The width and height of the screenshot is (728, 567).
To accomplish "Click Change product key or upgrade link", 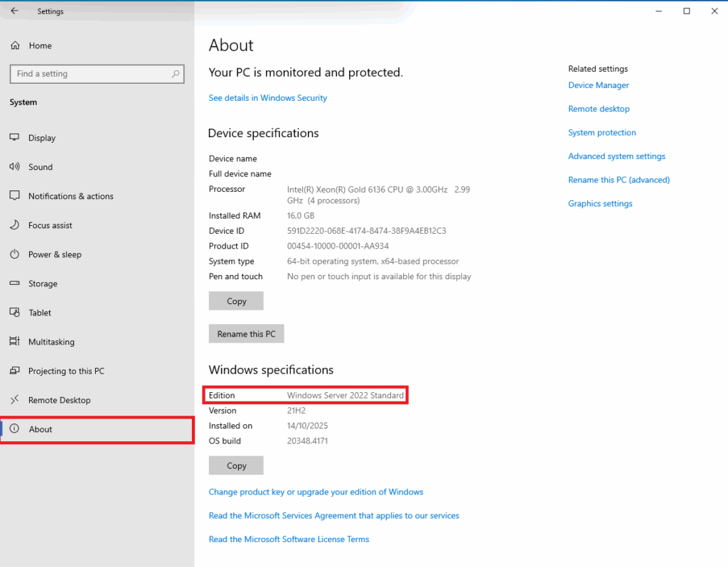I will tap(316, 492).
